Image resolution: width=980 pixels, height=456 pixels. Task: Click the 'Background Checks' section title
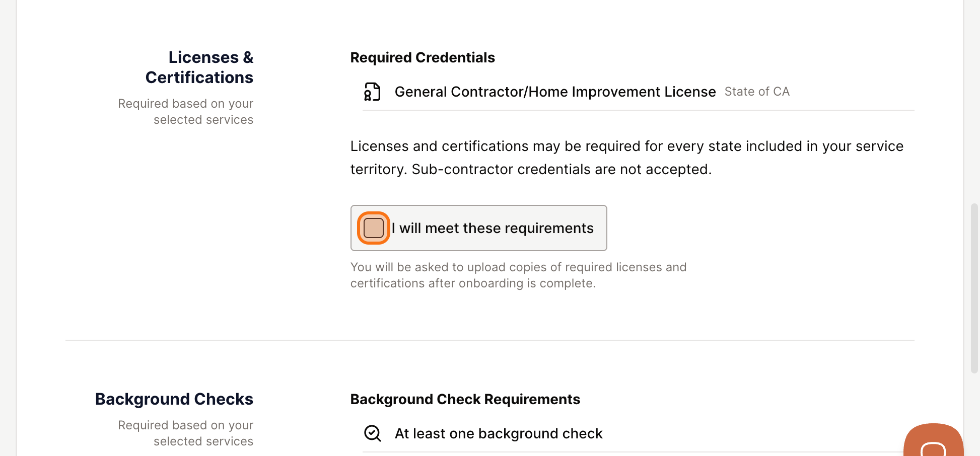pos(174,399)
